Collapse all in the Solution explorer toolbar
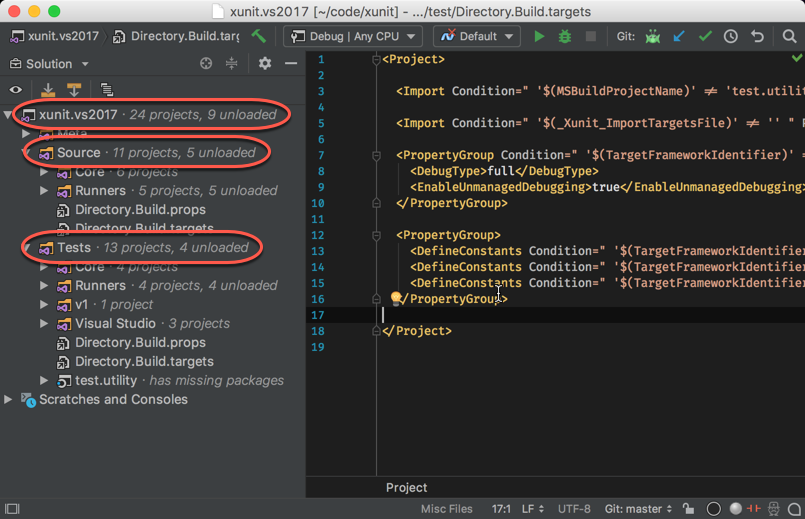This screenshot has width=805, height=519. coord(232,63)
